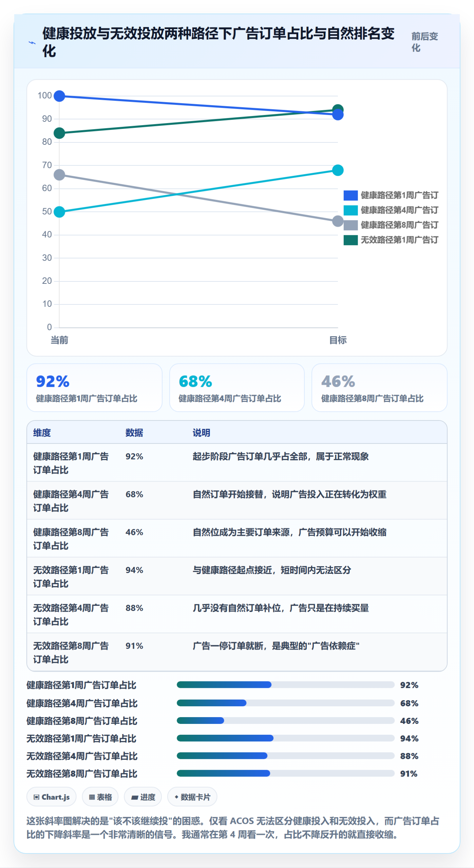Click the 数据 column header
474x868 pixels.
(134, 433)
